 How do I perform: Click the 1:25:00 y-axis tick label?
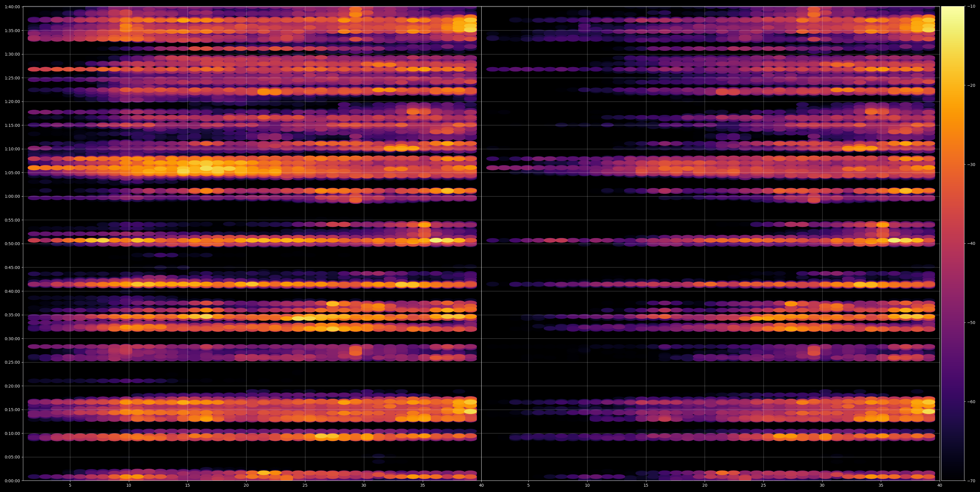(x=12, y=78)
